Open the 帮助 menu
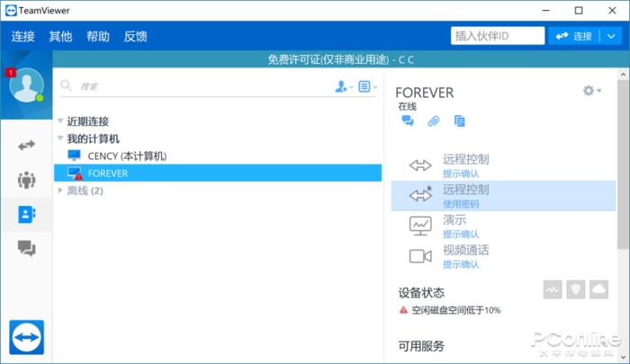Screen dimensions: 630x364 point(97,37)
